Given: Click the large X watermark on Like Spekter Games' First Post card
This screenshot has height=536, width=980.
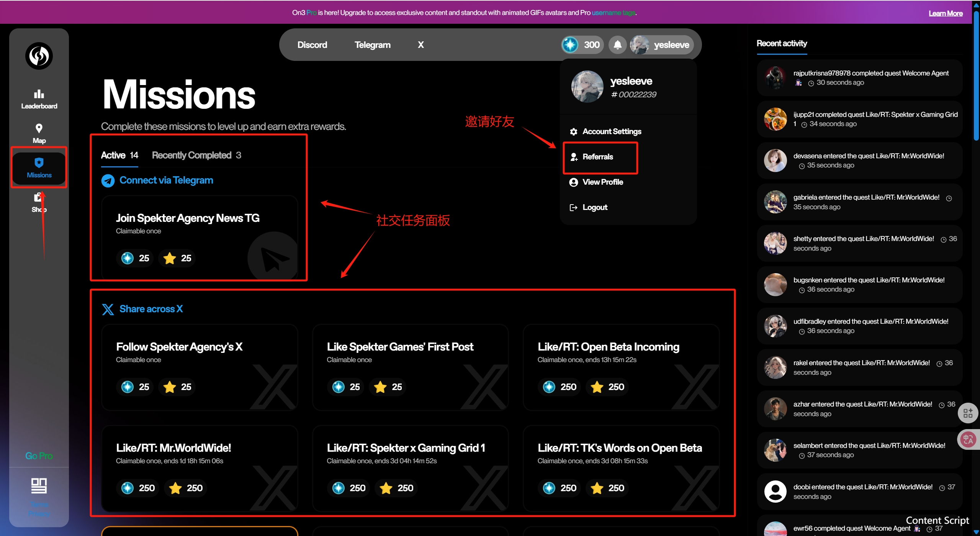Looking at the screenshot, I should [x=484, y=386].
